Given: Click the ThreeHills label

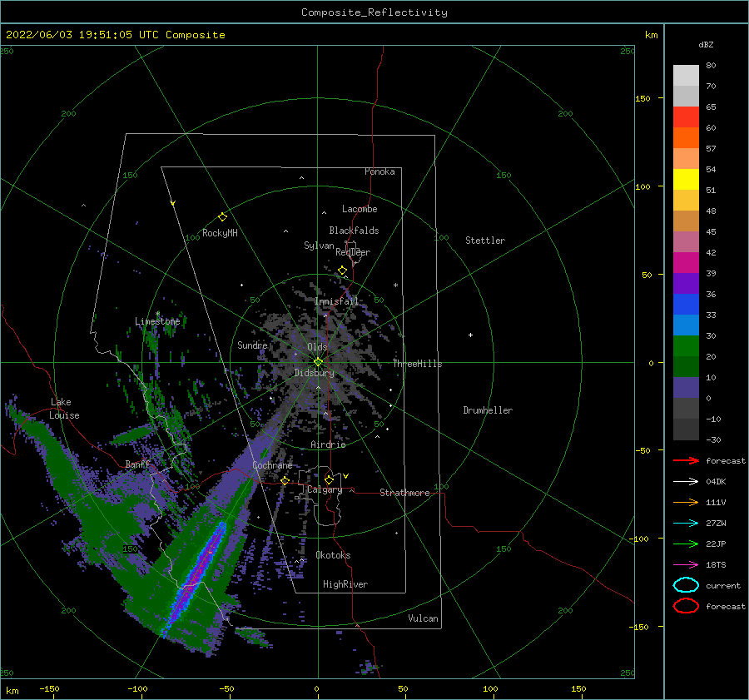Looking at the screenshot, I should (x=417, y=364).
